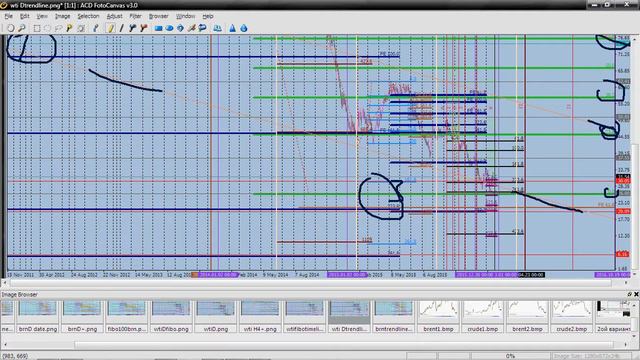640x360 pixels.
Task: Open wti H4+-.png thumbnail in Image Browser
Action: pos(260,316)
